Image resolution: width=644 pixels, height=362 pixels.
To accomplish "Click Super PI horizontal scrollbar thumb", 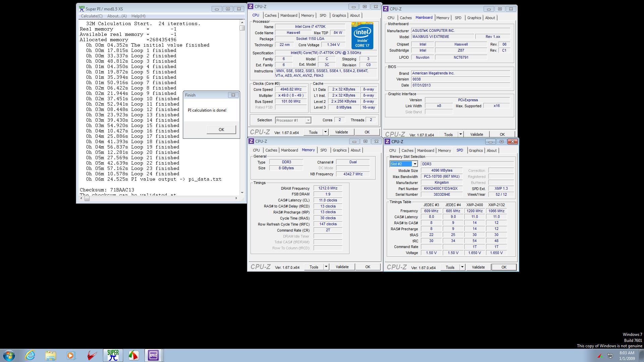I will (87, 198).
